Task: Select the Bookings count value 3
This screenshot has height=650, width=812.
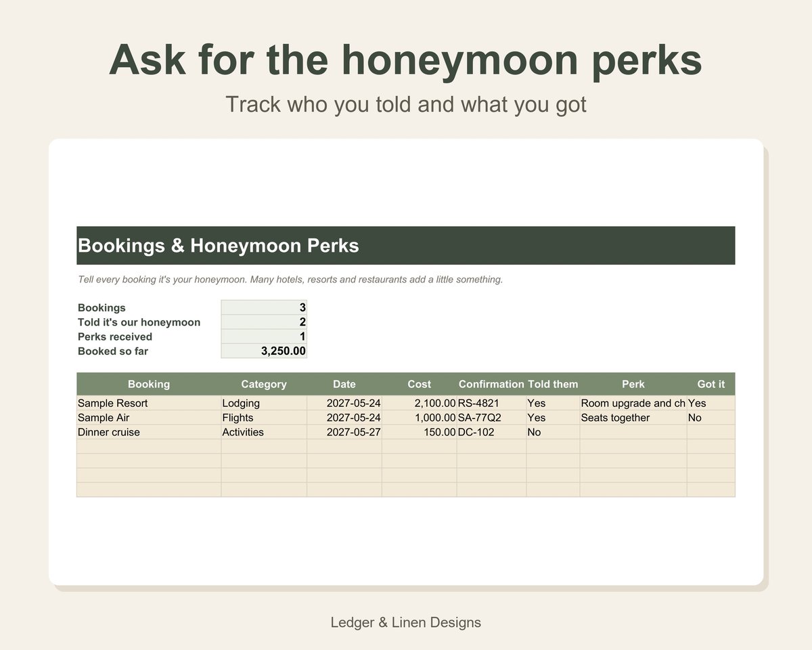Action: pyautogui.click(x=264, y=307)
